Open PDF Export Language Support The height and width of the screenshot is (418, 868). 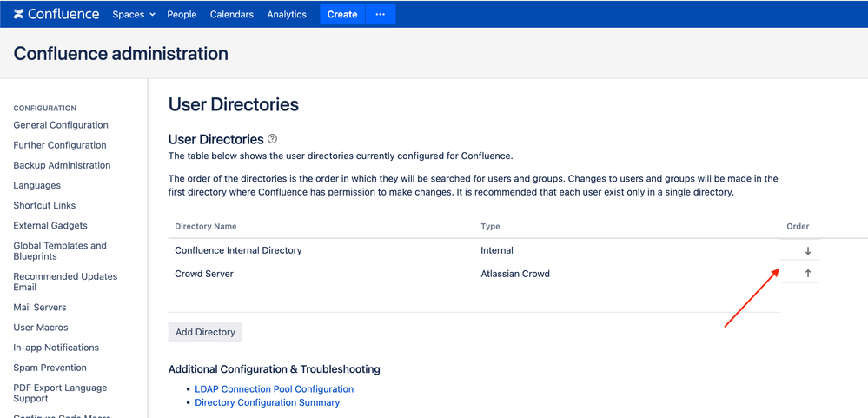click(x=60, y=393)
